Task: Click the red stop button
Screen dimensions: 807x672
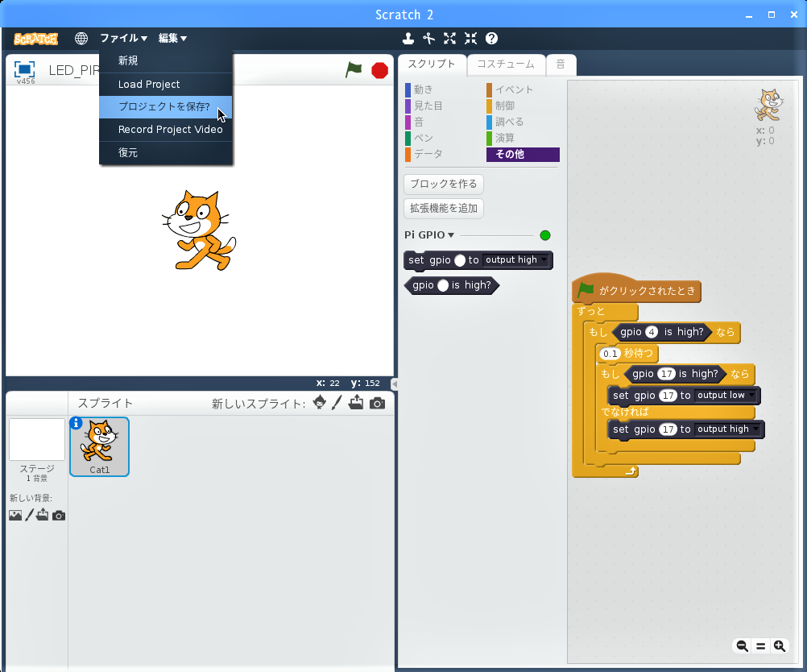Action: pyautogui.click(x=380, y=71)
